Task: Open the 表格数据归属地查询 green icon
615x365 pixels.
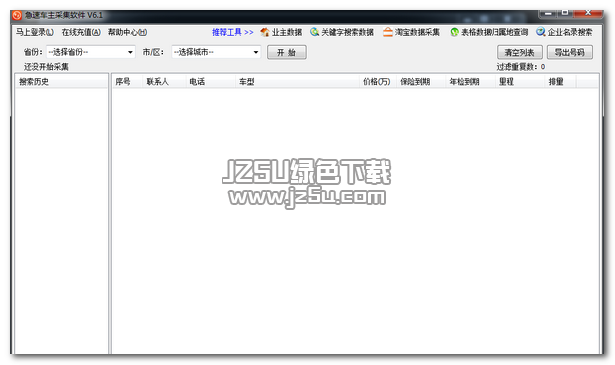Action: [454, 32]
